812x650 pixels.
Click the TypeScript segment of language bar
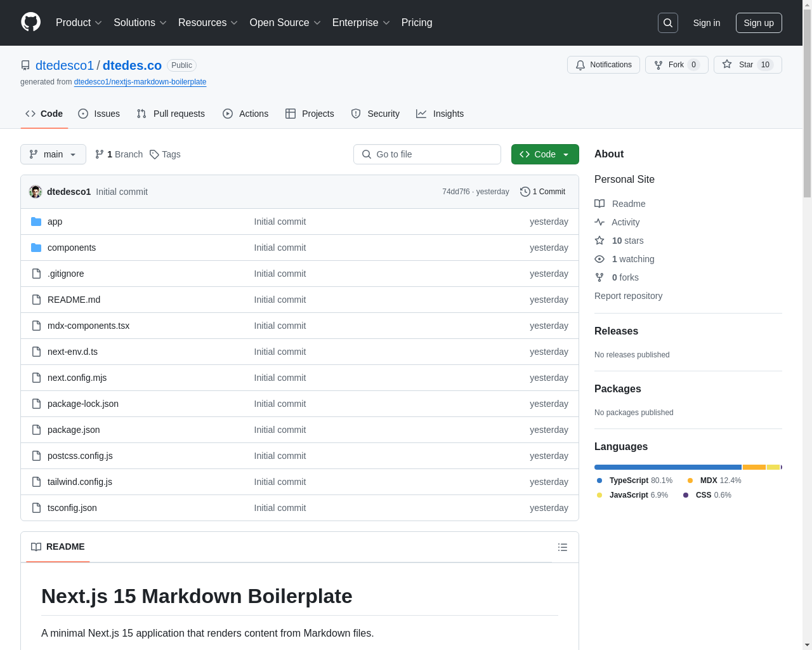pyautogui.click(x=668, y=467)
